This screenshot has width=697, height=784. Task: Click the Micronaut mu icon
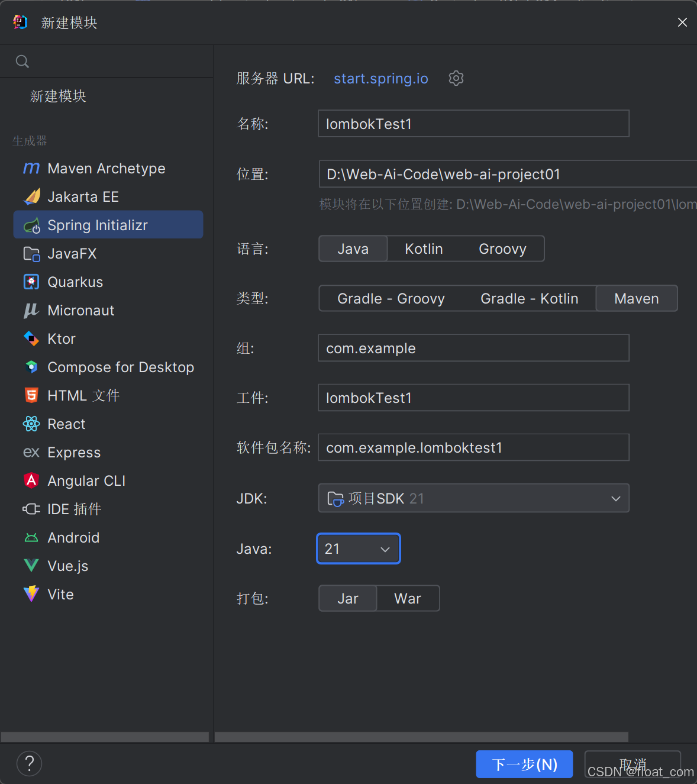coord(31,311)
